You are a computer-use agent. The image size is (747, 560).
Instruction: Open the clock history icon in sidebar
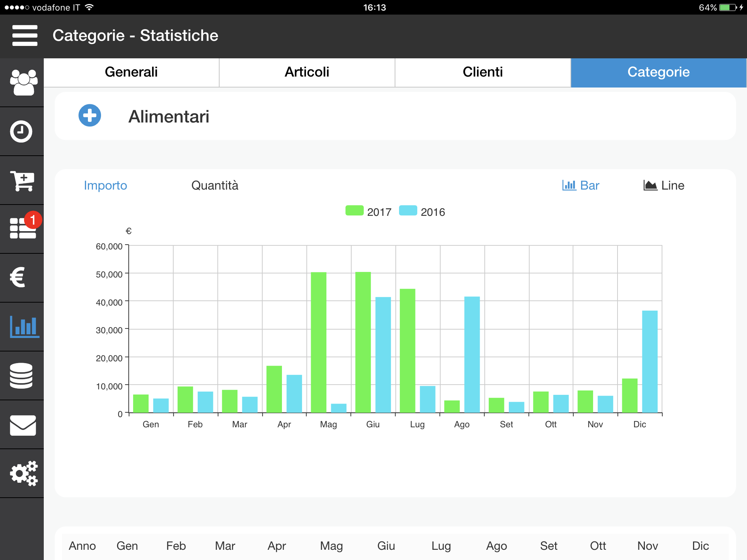[x=22, y=132]
